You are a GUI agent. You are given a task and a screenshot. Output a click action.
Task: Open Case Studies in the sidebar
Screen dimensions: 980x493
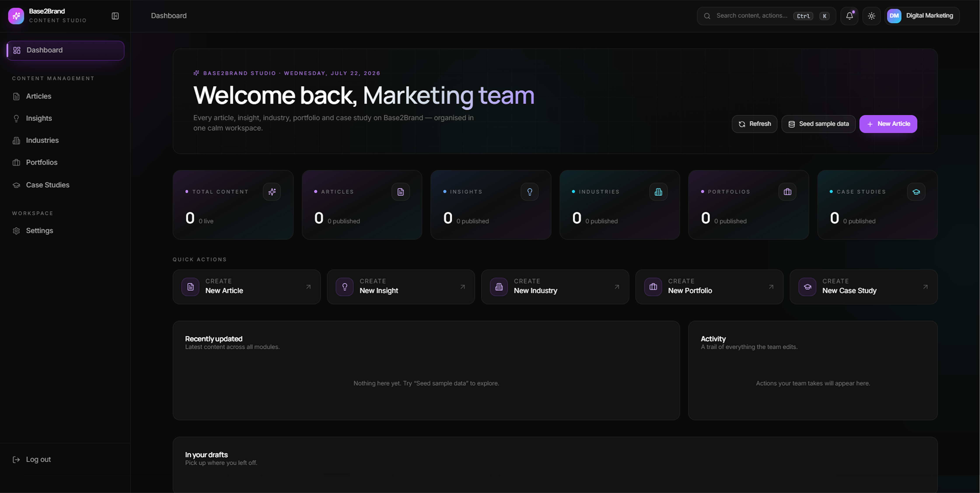(65, 185)
